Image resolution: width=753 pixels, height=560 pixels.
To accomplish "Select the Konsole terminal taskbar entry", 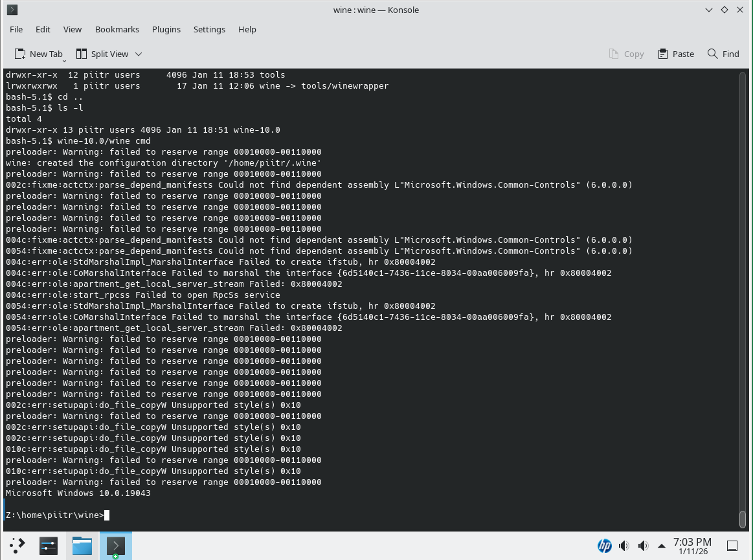I will click(115, 546).
